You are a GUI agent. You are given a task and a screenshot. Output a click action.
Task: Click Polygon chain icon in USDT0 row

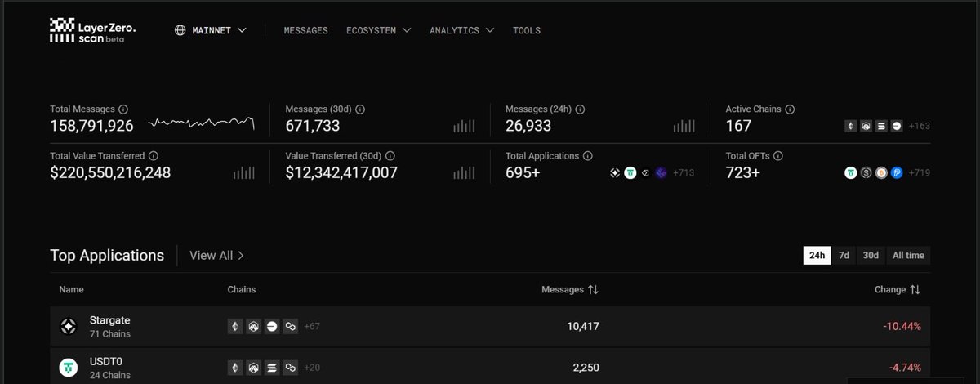click(x=289, y=368)
